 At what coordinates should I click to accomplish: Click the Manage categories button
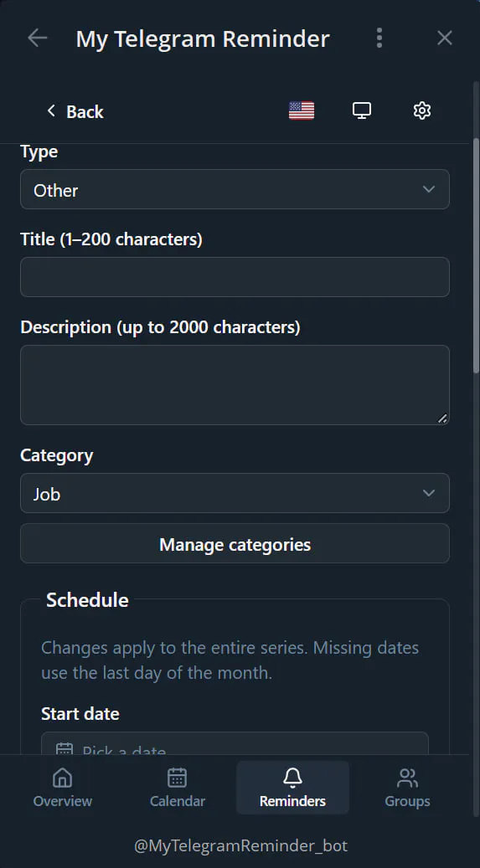(235, 543)
